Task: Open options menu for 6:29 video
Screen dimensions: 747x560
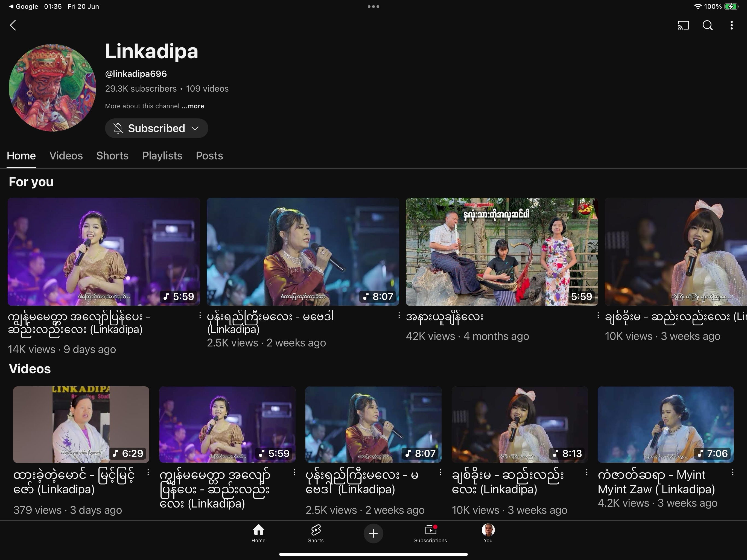Action: (148, 473)
